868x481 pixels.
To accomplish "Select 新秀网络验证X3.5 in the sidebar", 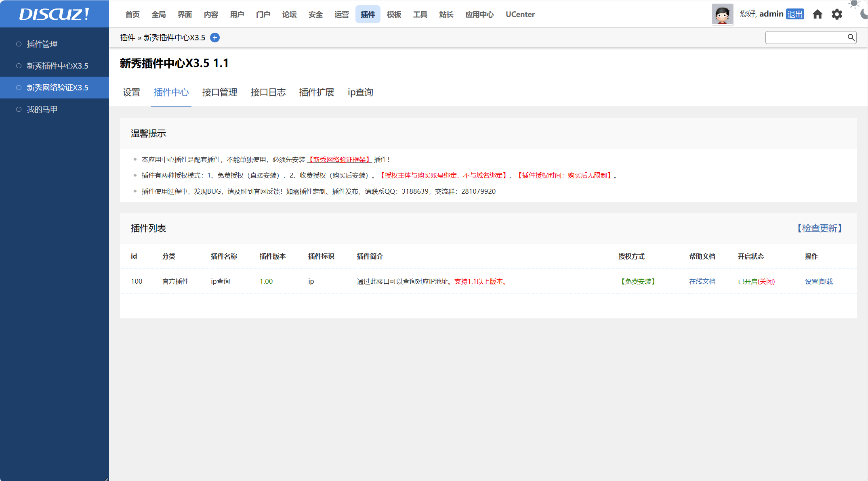I will pos(55,88).
